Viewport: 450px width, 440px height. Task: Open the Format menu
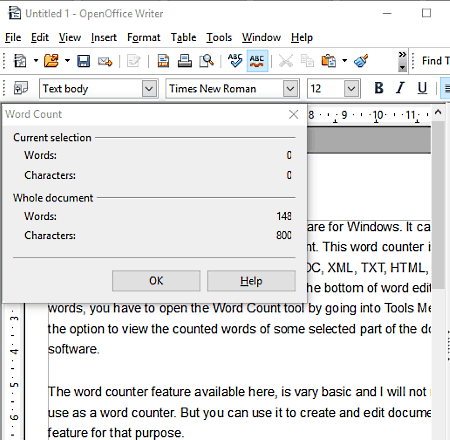(144, 38)
